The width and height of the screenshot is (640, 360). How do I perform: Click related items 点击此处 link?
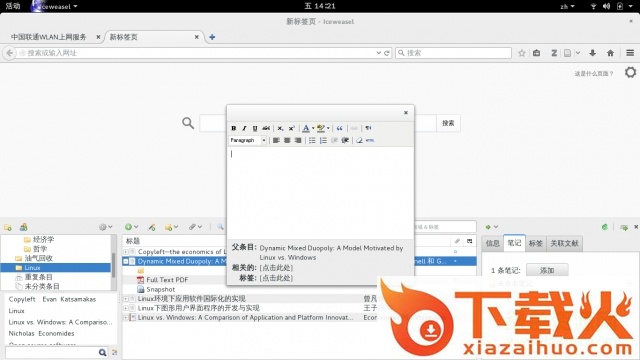[x=276, y=268]
